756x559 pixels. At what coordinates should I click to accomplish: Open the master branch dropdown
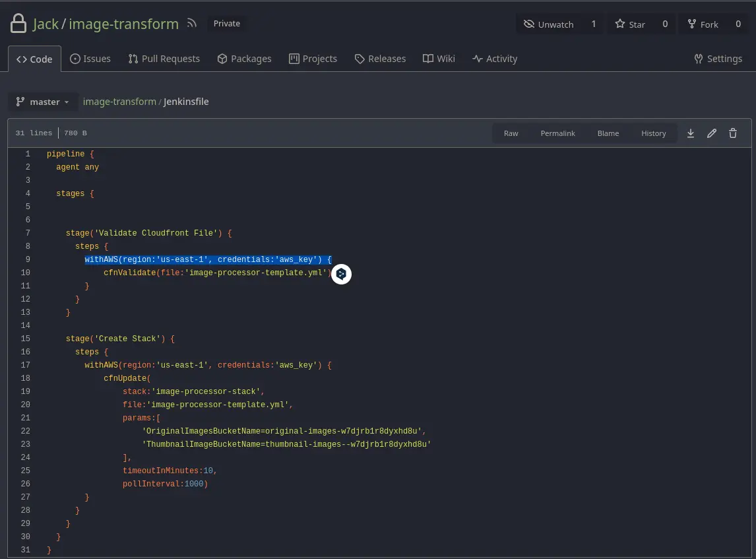pos(42,102)
